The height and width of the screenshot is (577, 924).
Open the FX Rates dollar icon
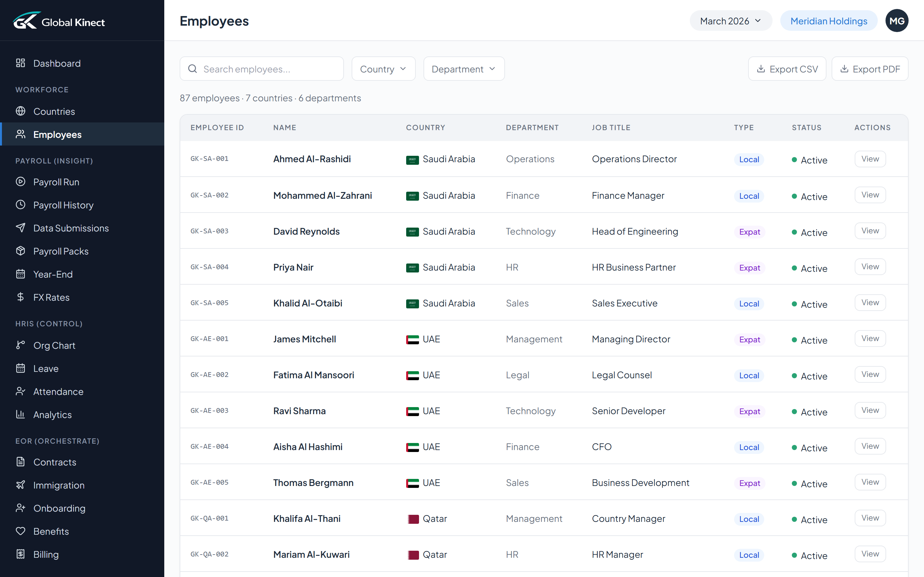pyautogui.click(x=21, y=297)
